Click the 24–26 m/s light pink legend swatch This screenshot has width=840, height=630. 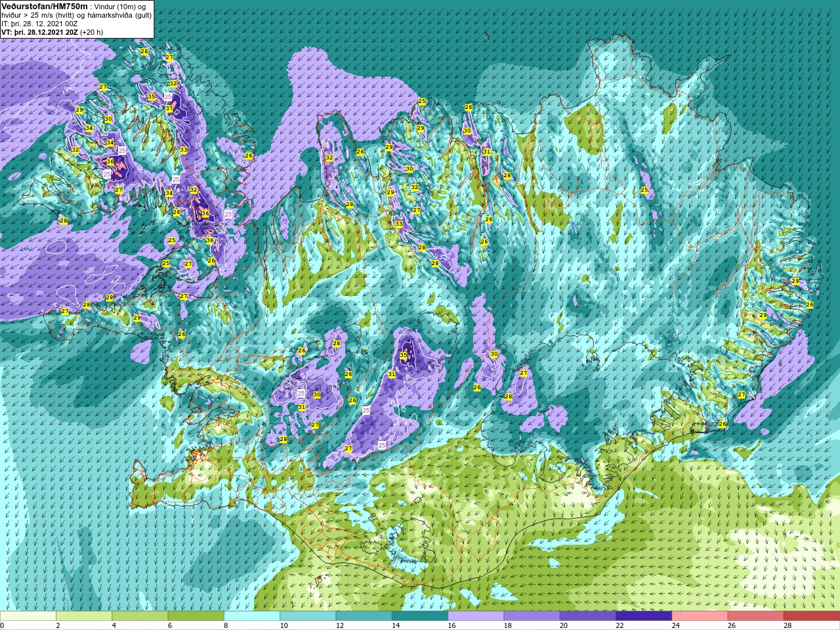tap(700, 616)
